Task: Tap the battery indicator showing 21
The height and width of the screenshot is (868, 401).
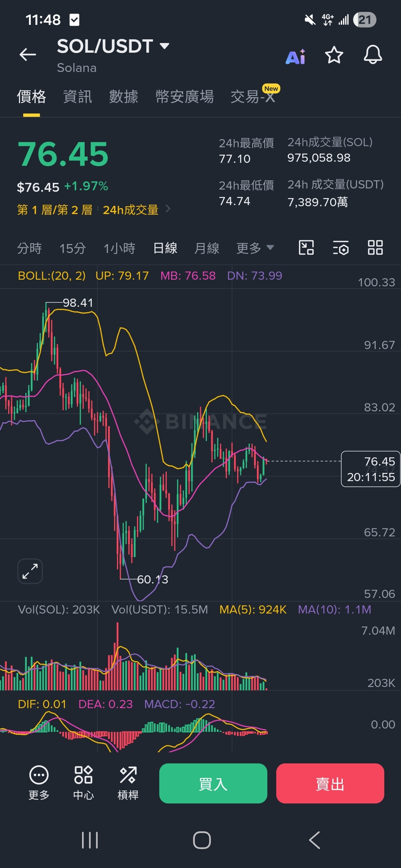Action: click(365, 20)
